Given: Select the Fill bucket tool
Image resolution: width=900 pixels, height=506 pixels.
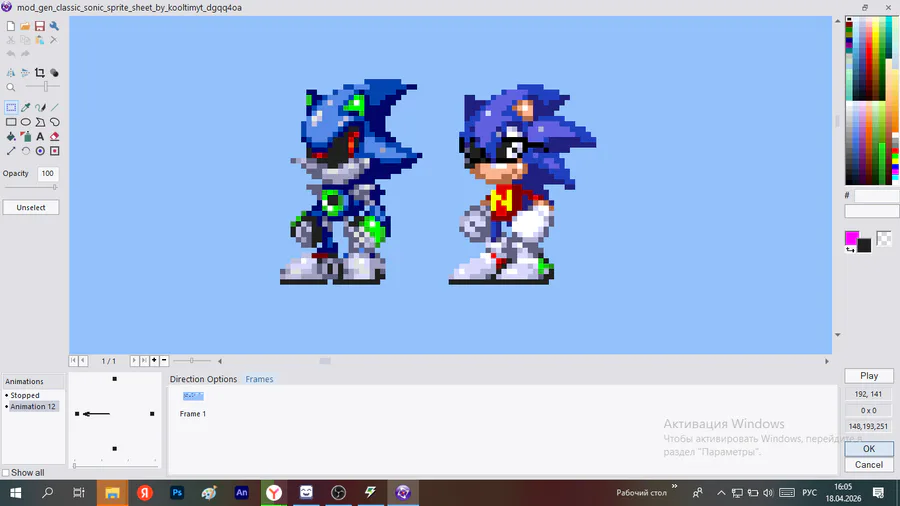Looking at the screenshot, I should 11,137.
